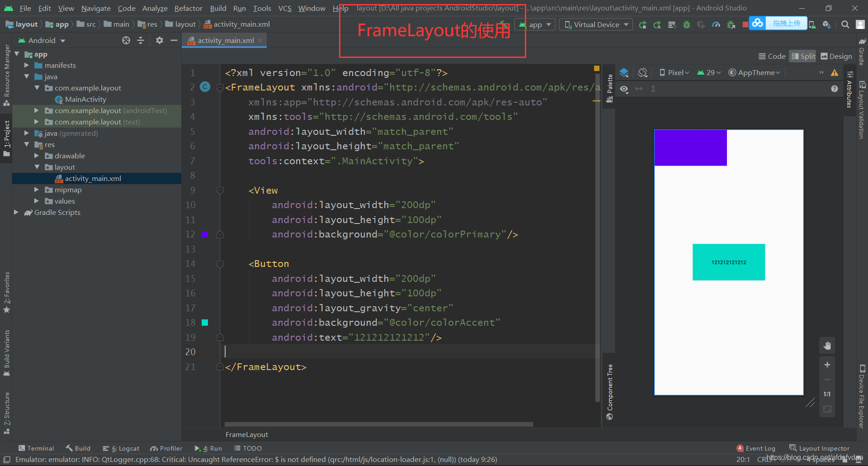The image size is (868, 466).
Task: Stop the running app (red square icon)
Action: [x=745, y=24]
